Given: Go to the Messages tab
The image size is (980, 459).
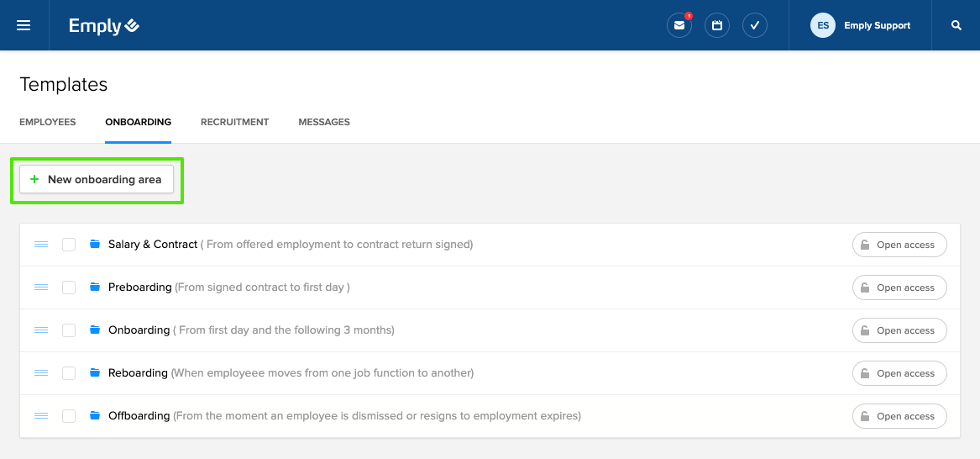Looking at the screenshot, I should (x=324, y=122).
